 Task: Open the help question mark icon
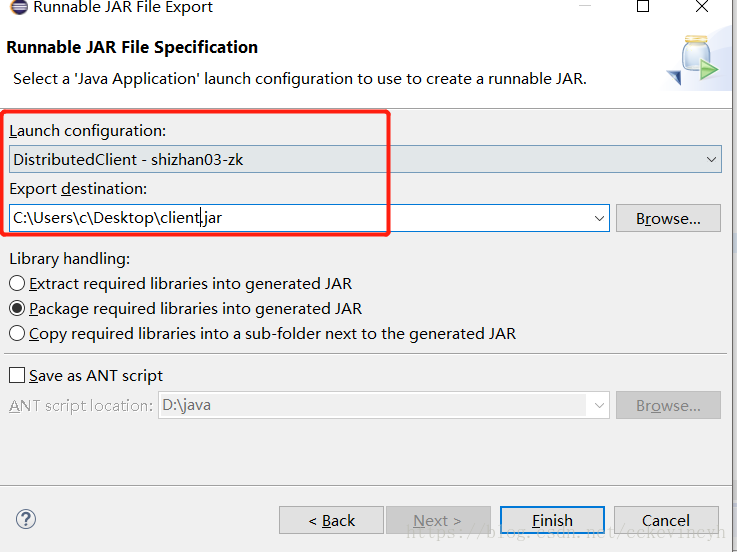[26, 520]
